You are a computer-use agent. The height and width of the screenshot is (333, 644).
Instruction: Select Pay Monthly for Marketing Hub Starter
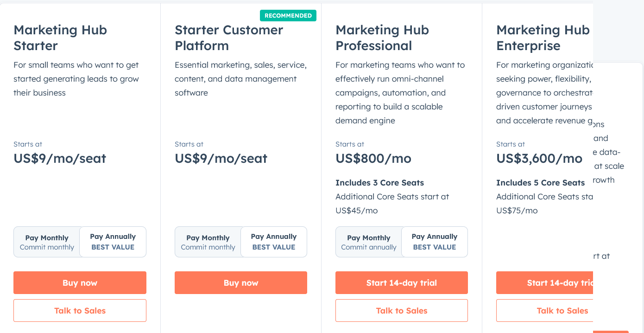point(47,242)
